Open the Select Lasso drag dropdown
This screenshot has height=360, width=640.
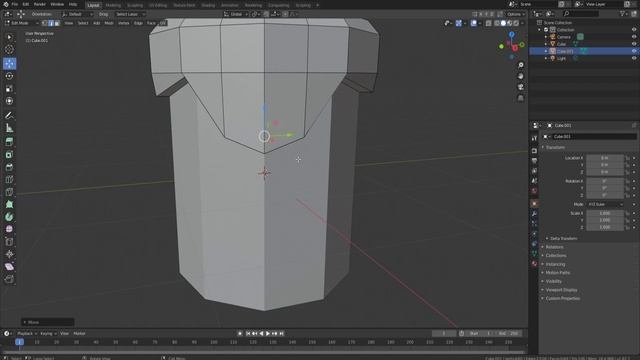(130, 14)
